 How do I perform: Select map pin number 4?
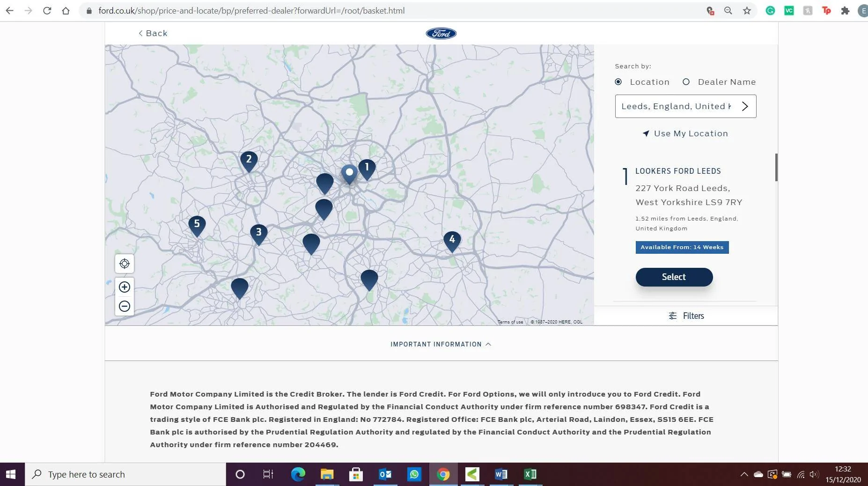(452, 241)
